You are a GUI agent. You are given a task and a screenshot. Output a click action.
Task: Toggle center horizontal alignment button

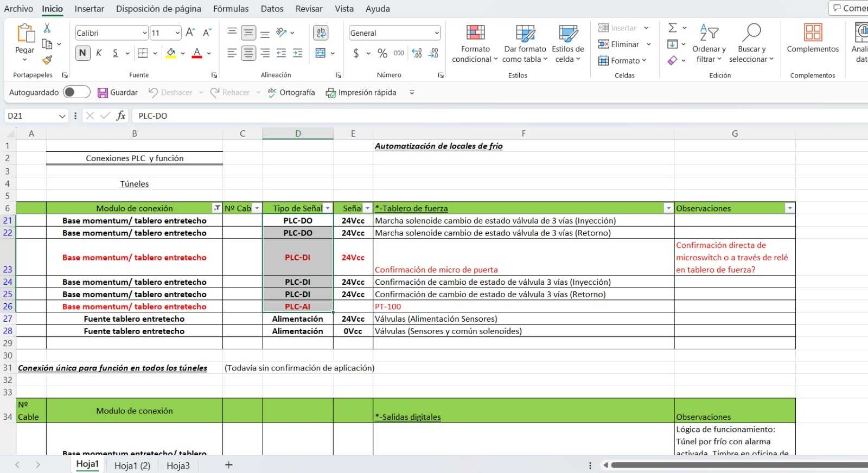tap(248, 53)
